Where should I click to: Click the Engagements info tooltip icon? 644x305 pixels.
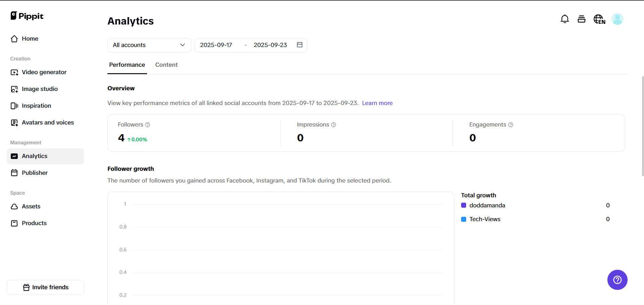511,125
